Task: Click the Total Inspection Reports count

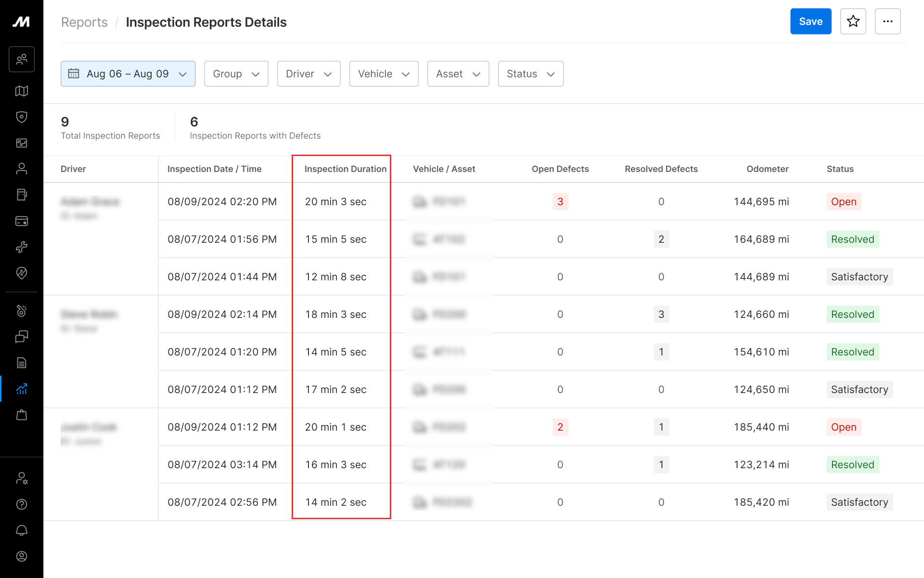Action: coord(65,122)
